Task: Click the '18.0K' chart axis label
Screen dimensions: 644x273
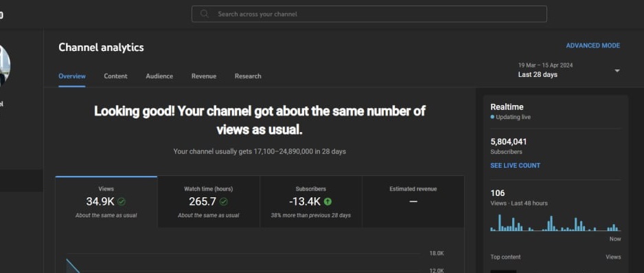Action: [437, 253]
